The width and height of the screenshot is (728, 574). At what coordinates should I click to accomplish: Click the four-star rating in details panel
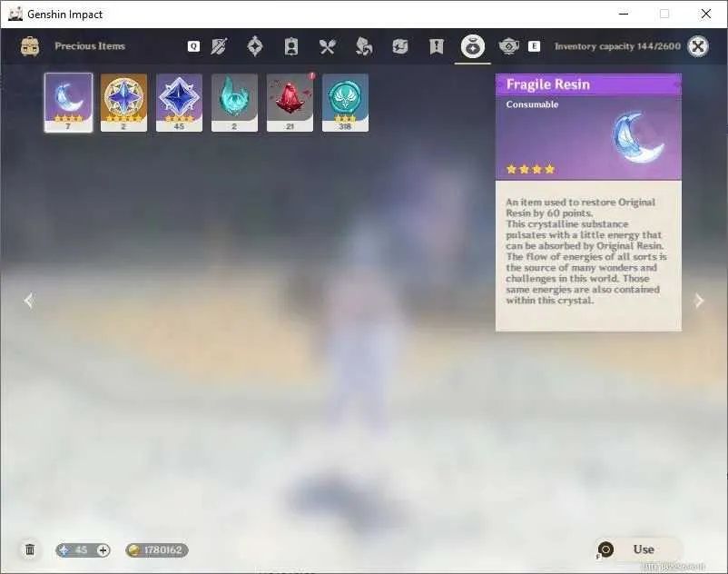click(531, 169)
